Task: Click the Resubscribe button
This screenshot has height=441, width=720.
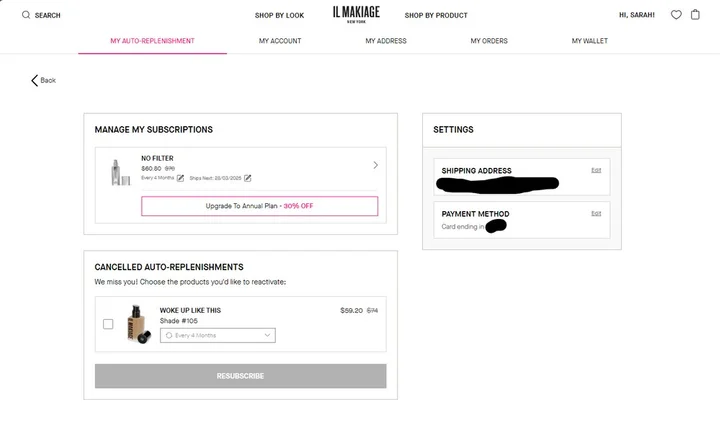Action: pos(241,376)
